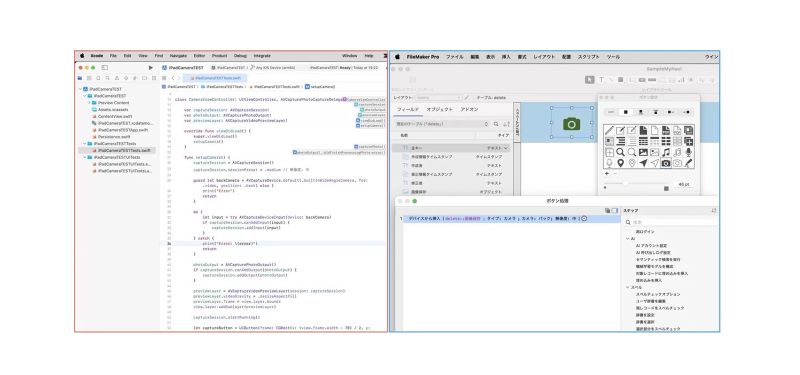Open the setupCamera() breadcrumb in jump bar

point(321,87)
